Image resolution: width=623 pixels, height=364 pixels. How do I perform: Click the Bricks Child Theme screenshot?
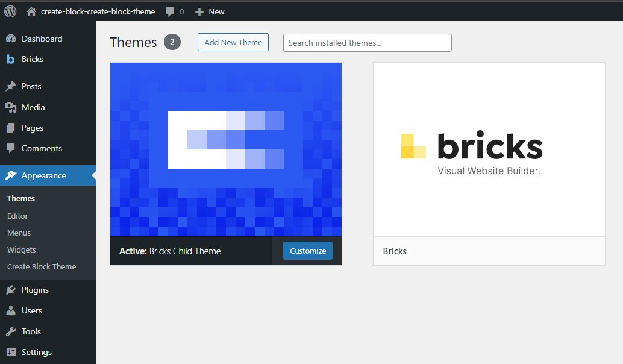[x=226, y=149]
